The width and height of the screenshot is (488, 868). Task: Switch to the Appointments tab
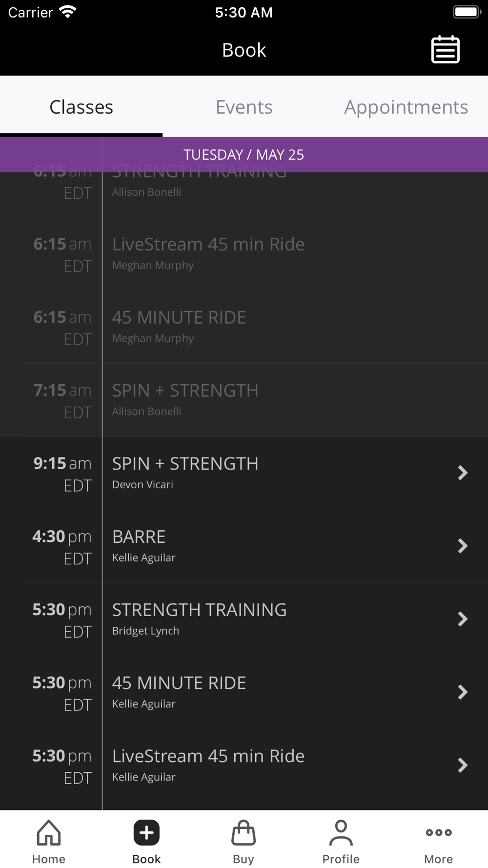point(406,107)
